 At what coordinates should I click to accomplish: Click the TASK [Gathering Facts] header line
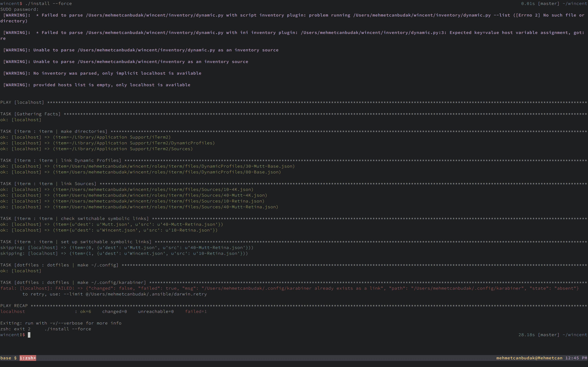coord(31,114)
